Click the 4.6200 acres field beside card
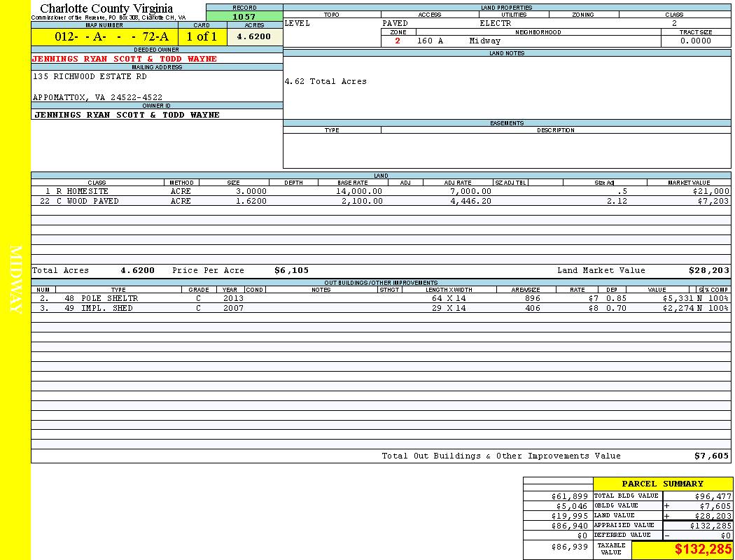The image size is (735, 560). pos(254,36)
